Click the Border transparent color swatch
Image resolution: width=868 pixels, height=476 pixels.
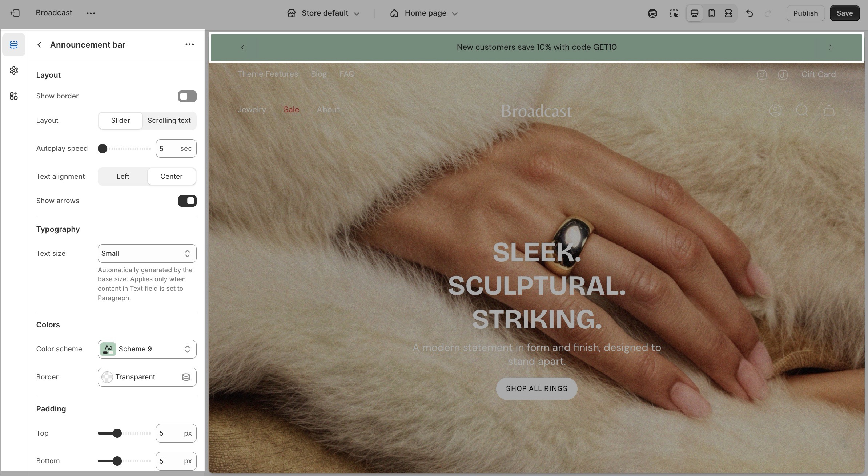(107, 377)
